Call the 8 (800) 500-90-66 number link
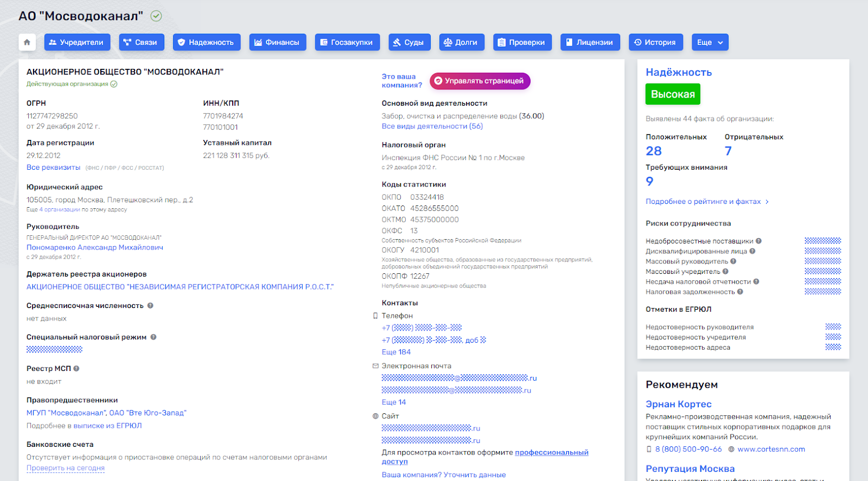The height and width of the screenshot is (481, 868). pos(688,450)
